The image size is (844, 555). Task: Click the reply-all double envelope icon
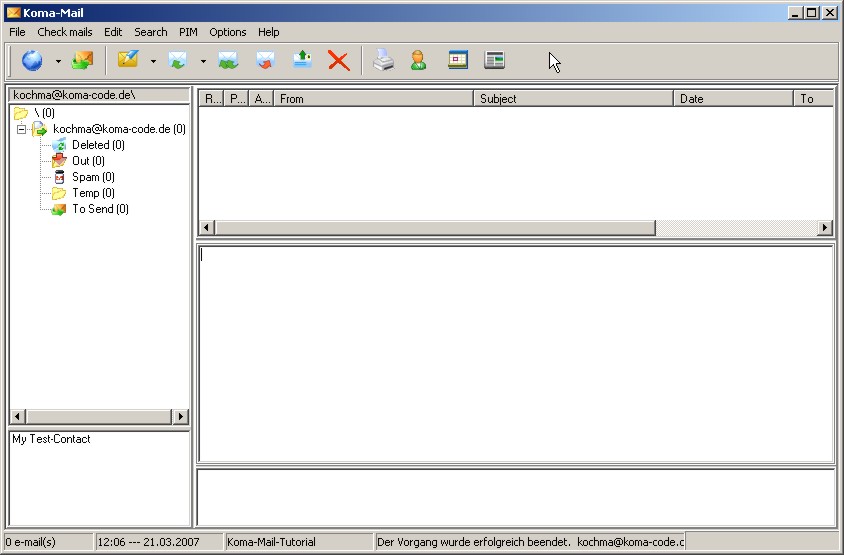[x=228, y=60]
